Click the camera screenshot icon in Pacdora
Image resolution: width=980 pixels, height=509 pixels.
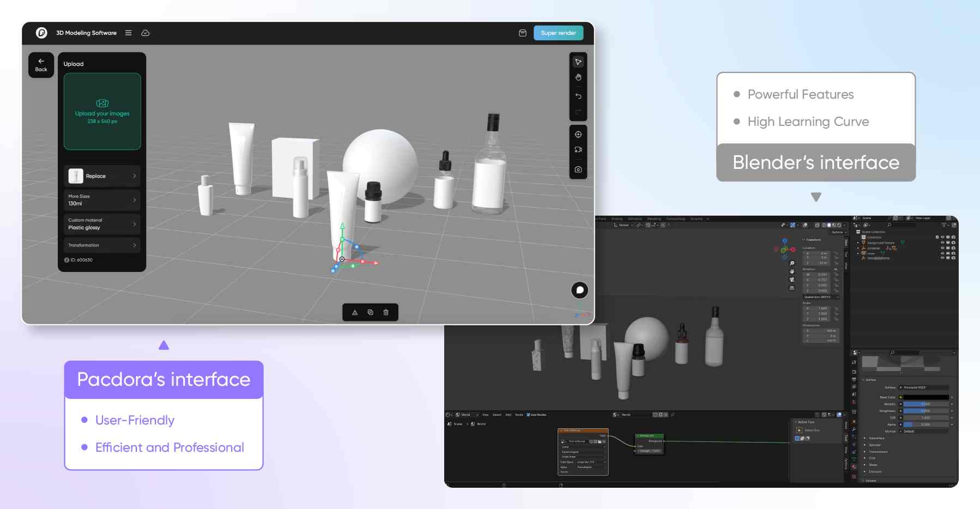tap(578, 169)
